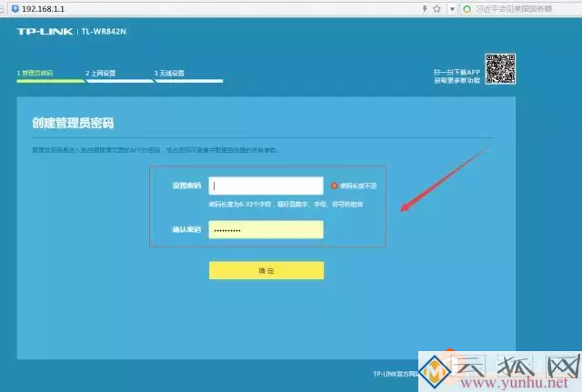Click the password length 6-32 hint text
The image size is (582, 392).
[x=286, y=204]
